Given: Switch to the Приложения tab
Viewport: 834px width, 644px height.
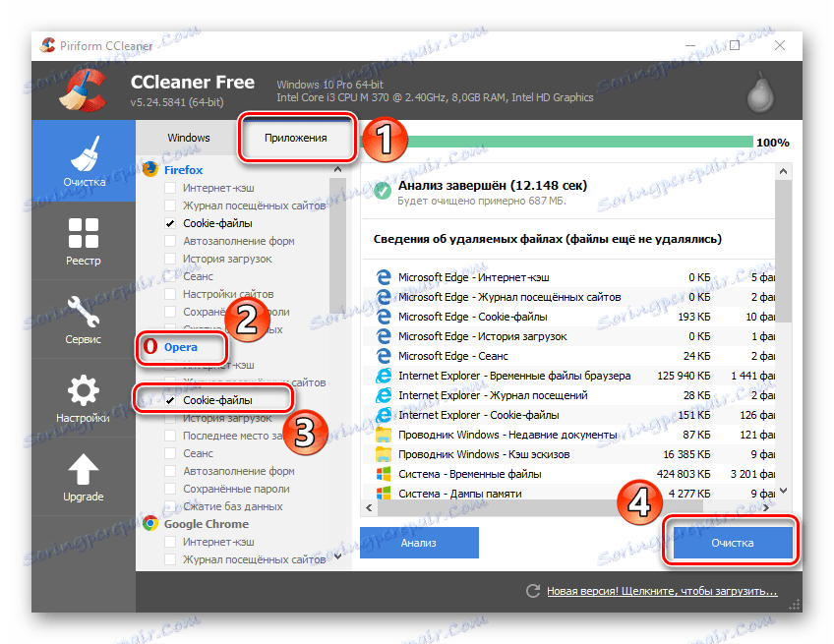Looking at the screenshot, I should point(296,138).
